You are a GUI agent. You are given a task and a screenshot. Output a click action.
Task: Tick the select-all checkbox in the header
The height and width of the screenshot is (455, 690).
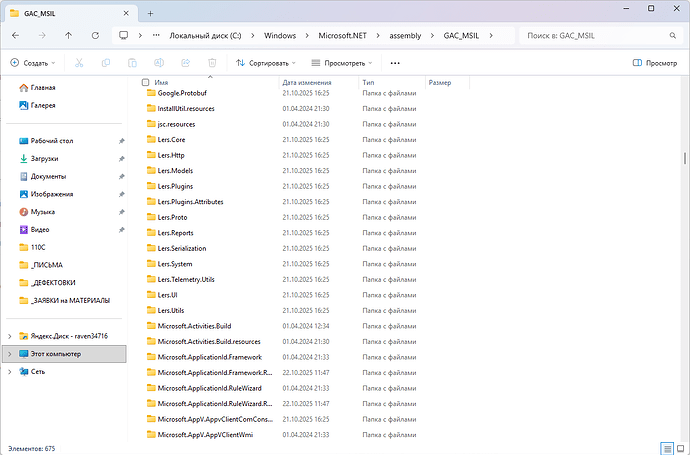146,82
